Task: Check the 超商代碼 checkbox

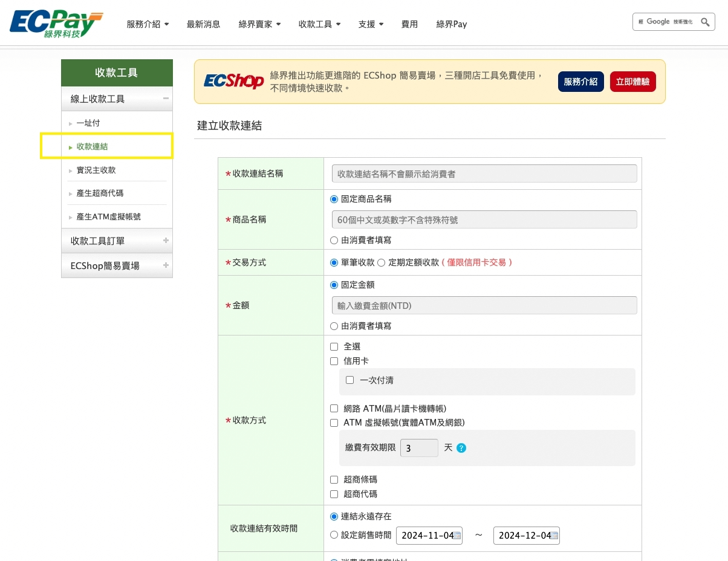Action: [334, 494]
